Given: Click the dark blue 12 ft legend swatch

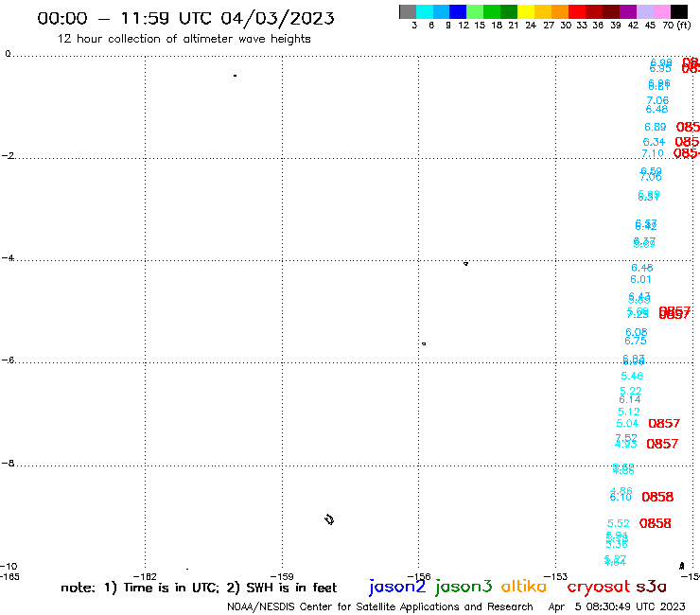Looking at the screenshot, I should coord(458,11).
